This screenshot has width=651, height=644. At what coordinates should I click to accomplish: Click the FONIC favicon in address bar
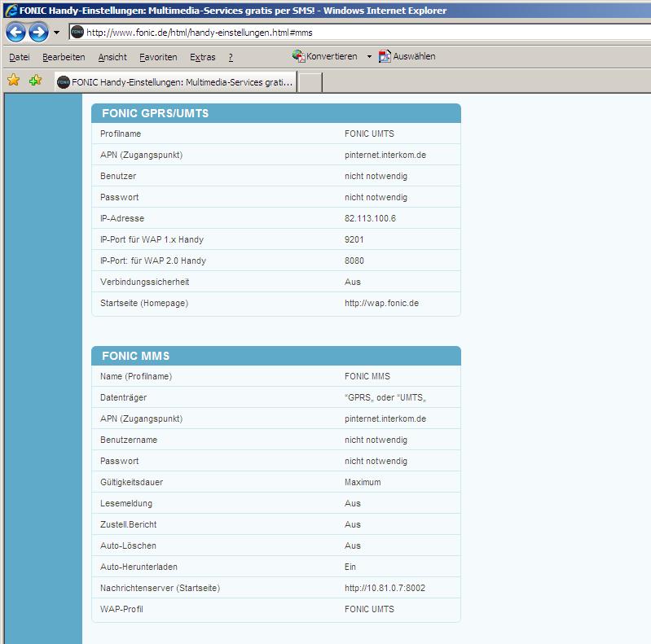point(77,32)
